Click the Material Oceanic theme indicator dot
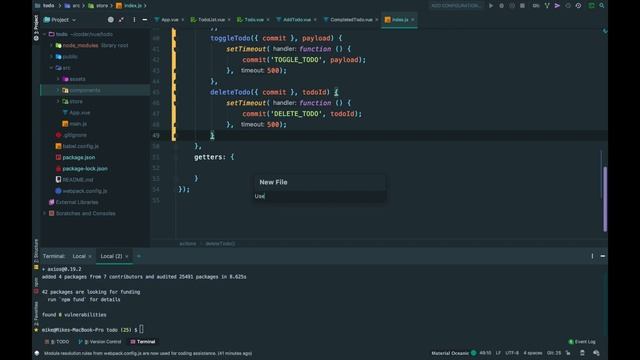Screen dimensions: 640x360 tap(473, 353)
